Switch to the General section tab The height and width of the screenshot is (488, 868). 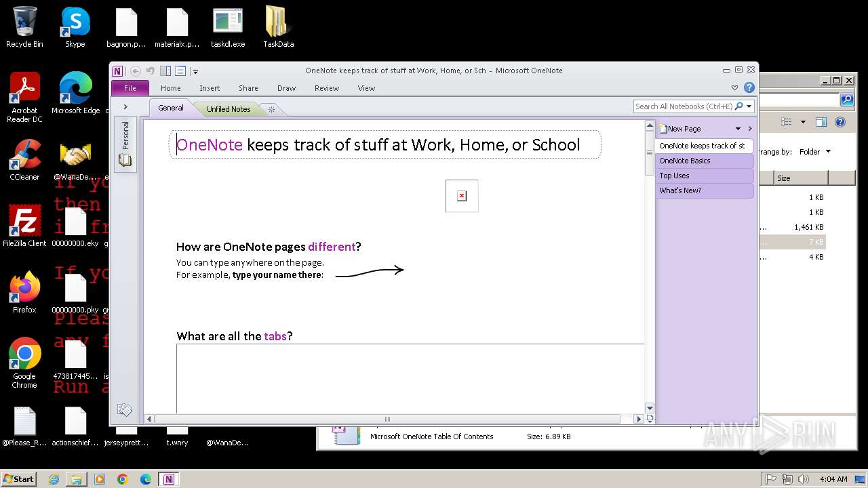[x=171, y=108]
